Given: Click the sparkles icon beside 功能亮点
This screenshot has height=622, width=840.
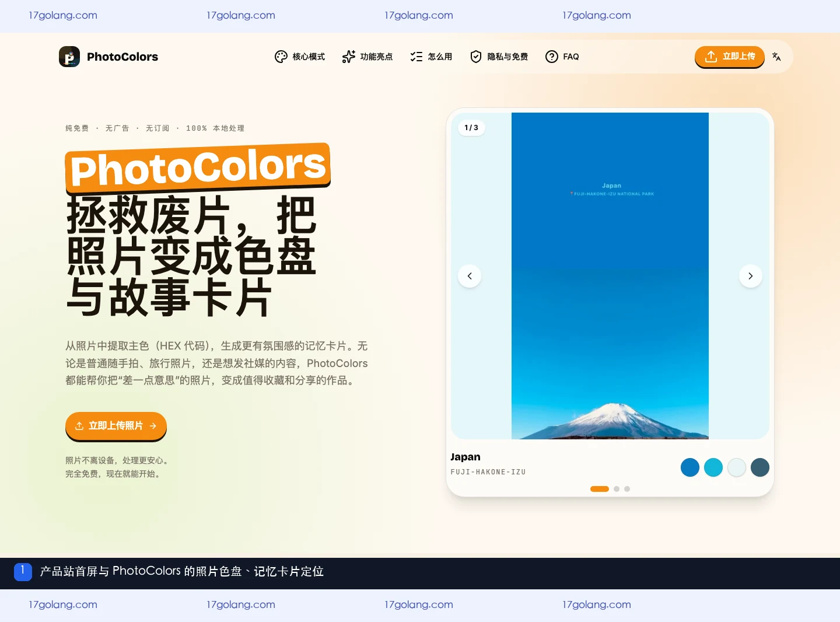Looking at the screenshot, I should click(349, 57).
